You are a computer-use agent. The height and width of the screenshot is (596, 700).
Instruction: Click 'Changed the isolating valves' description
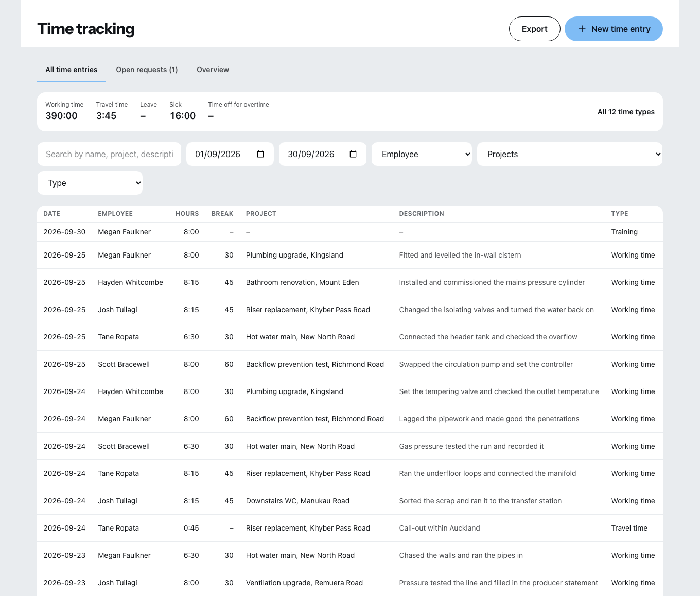point(496,310)
